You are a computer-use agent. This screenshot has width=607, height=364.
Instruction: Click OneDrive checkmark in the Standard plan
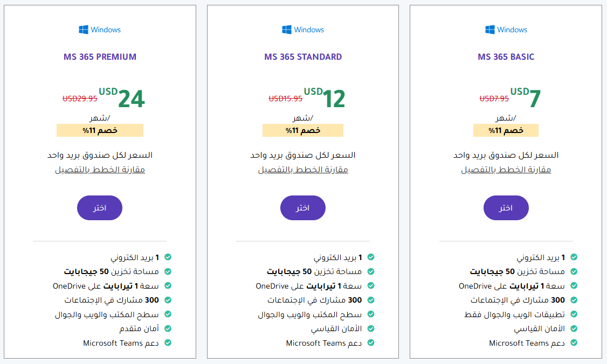click(x=371, y=286)
